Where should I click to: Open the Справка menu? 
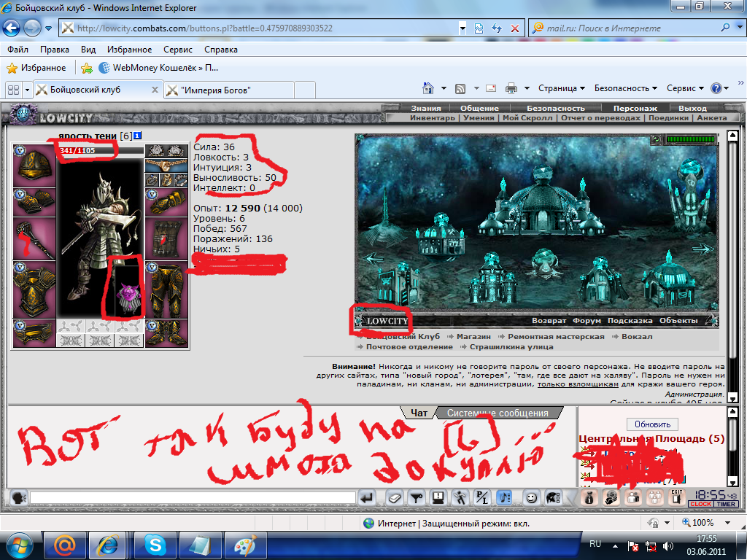[220, 50]
